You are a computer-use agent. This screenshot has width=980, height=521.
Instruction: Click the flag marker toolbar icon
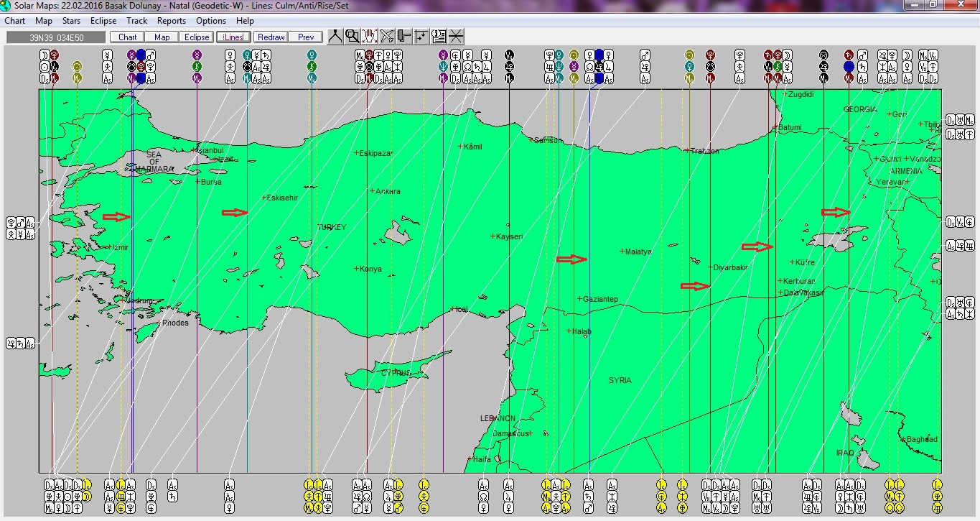pyautogui.click(x=404, y=37)
